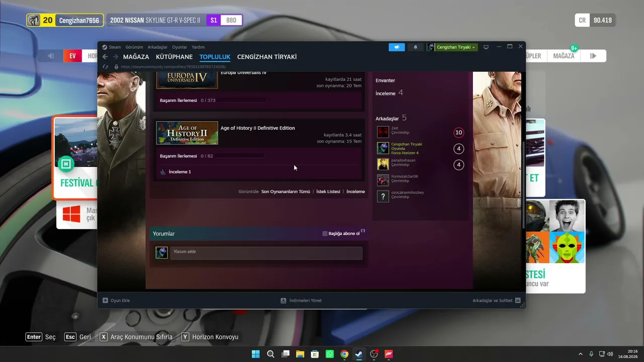644x362 pixels.
Task: Open friend Zed's avatar
Action: [383, 132]
